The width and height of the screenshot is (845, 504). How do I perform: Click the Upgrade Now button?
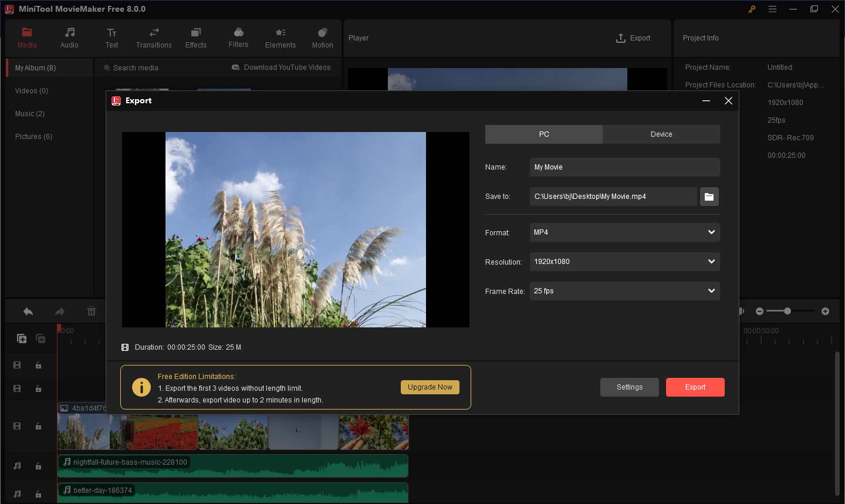pyautogui.click(x=430, y=387)
